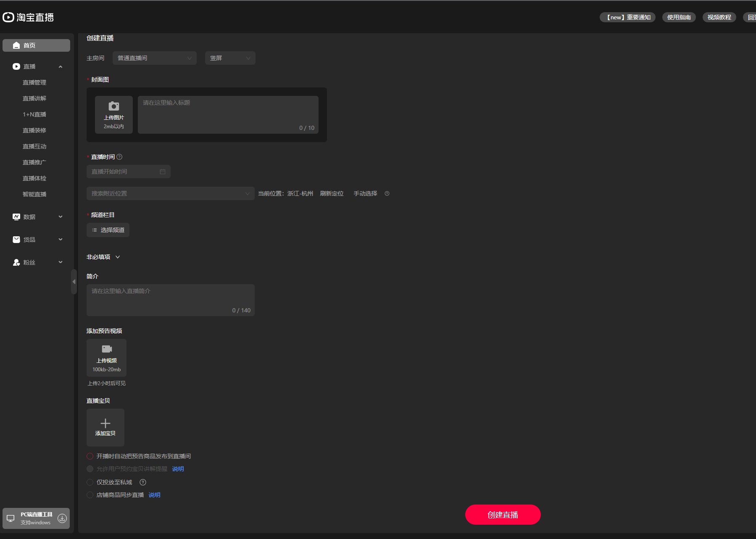The height and width of the screenshot is (539, 756).
Task: Click the cover title input field
Action: tap(228, 115)
